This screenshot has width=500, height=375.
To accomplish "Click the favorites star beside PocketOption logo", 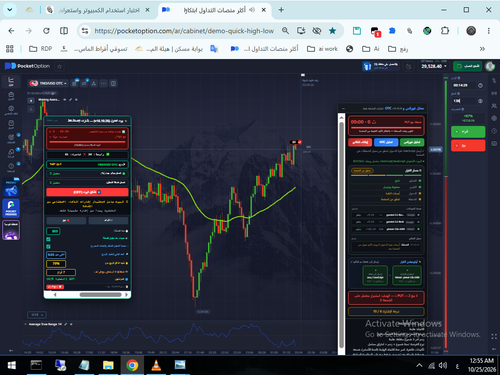I will (x=60, y=66).
